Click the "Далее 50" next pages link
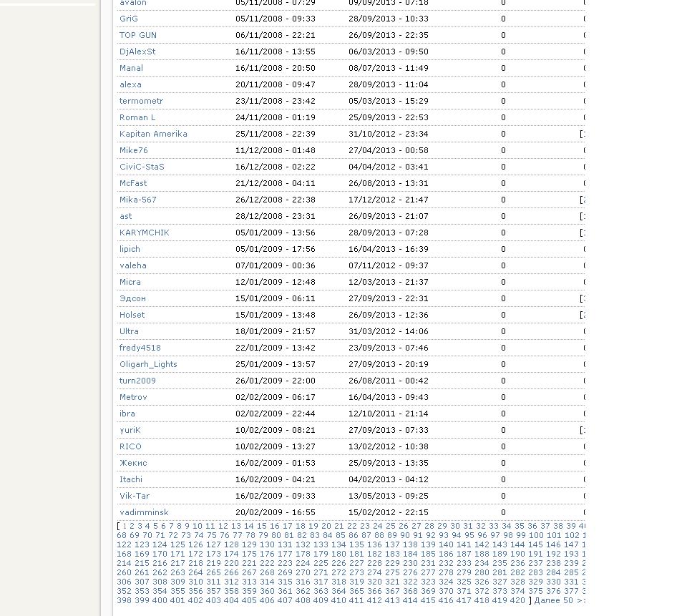687x616 pixels. point(560,601)
